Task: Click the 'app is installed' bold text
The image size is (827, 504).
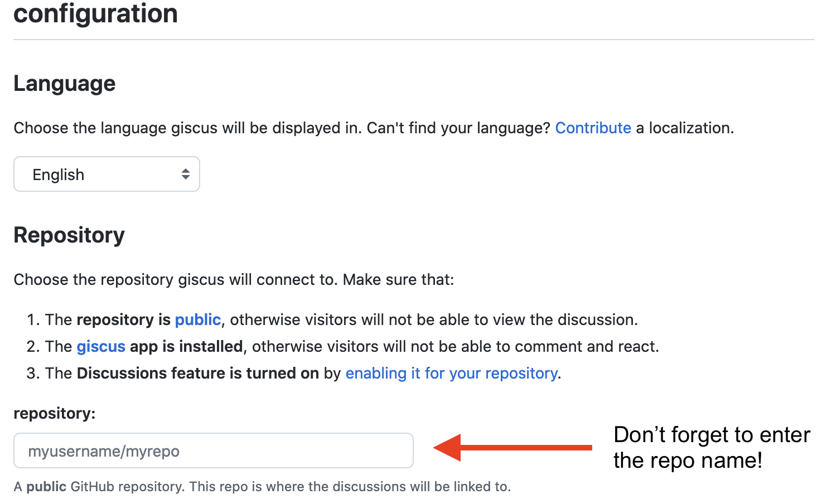Action: pyautogui.click(x=186, y=346)
